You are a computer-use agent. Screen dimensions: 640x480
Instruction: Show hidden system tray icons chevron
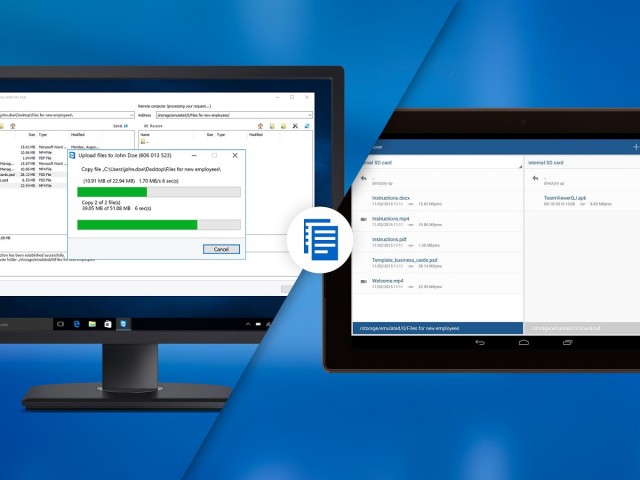(248, 324)
